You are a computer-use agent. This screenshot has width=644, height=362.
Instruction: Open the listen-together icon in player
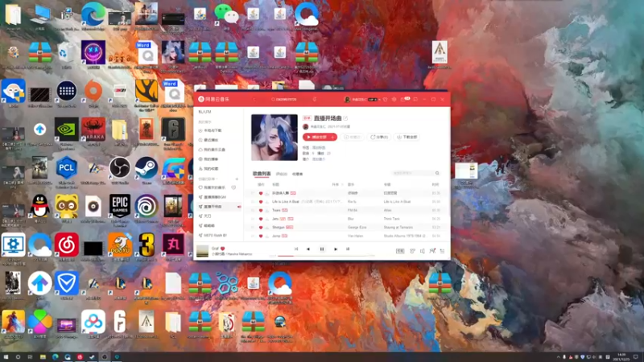432,251
